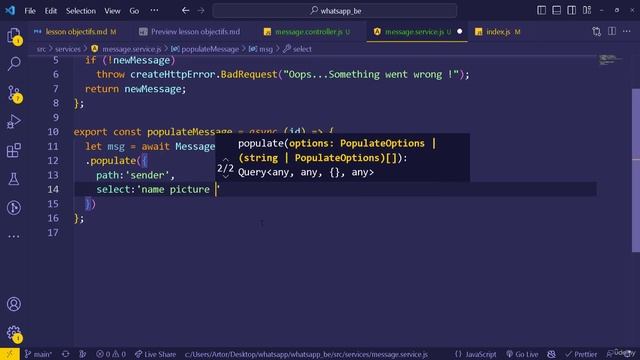Screen dimensions: 640x360
Task: Click Copilot status icon in status bar
Action: pyautogui.click(x=551, y=354)
